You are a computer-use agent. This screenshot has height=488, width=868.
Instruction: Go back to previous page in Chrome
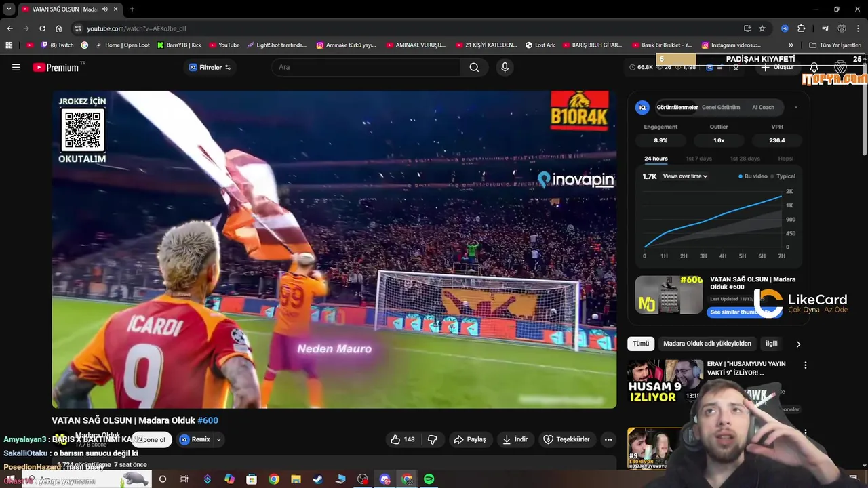(9, 28)
